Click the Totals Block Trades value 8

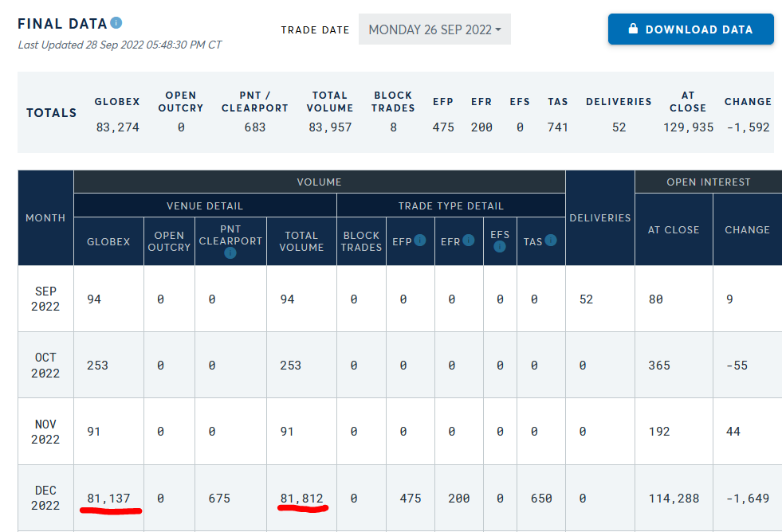394,127
